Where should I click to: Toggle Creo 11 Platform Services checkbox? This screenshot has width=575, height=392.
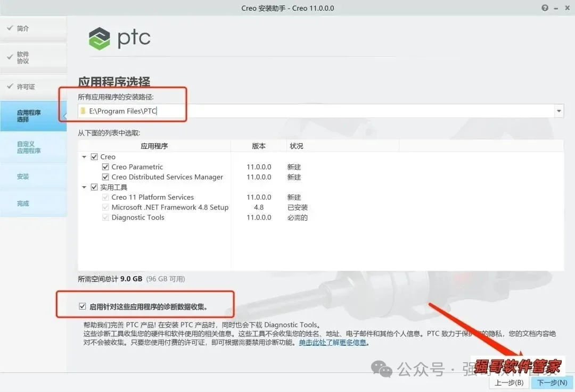(x=105, y=197)
